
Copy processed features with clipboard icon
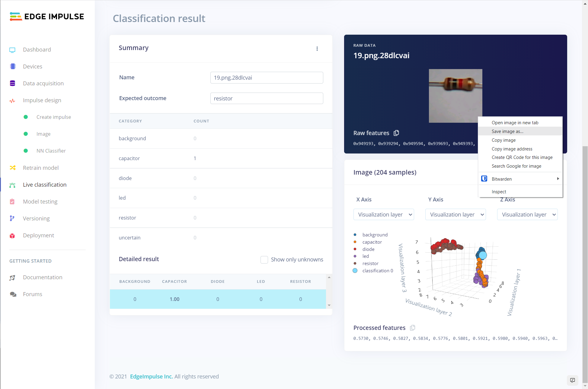pyautogui.click(x=413, y=327)
